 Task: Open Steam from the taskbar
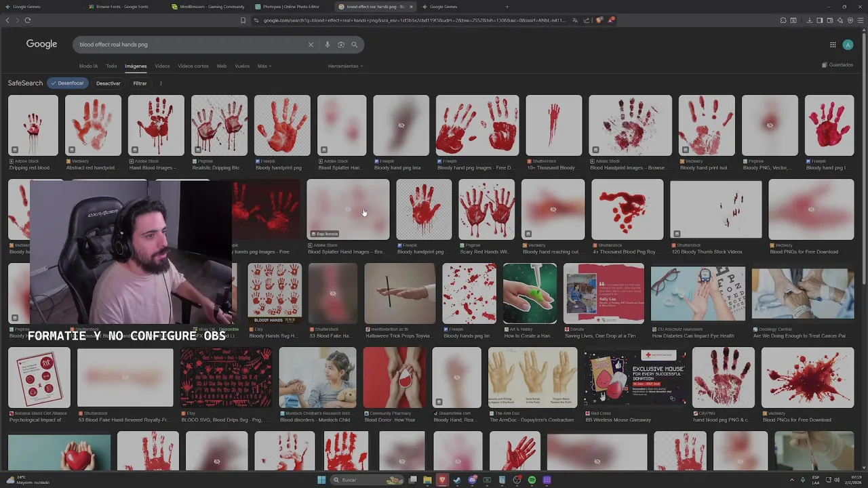(457, 480)
